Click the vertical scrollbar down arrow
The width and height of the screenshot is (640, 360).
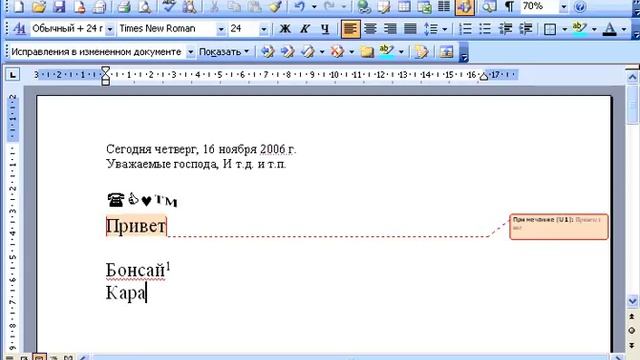point(632,301)
